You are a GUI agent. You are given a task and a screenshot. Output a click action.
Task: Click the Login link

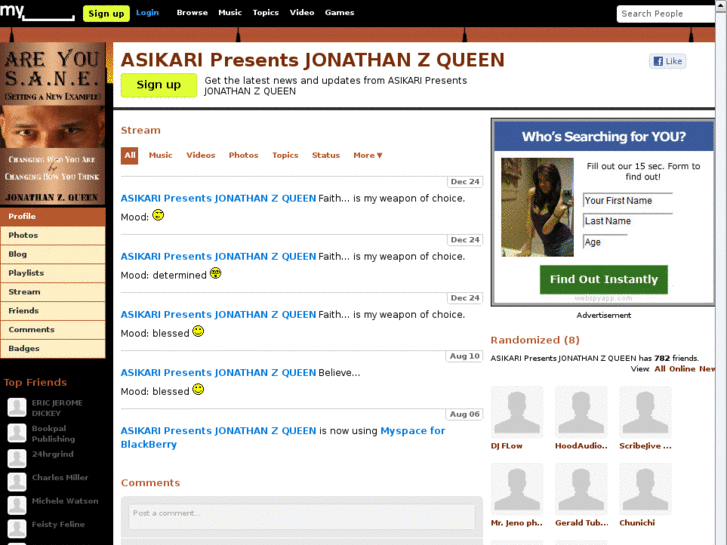[147, 13]
